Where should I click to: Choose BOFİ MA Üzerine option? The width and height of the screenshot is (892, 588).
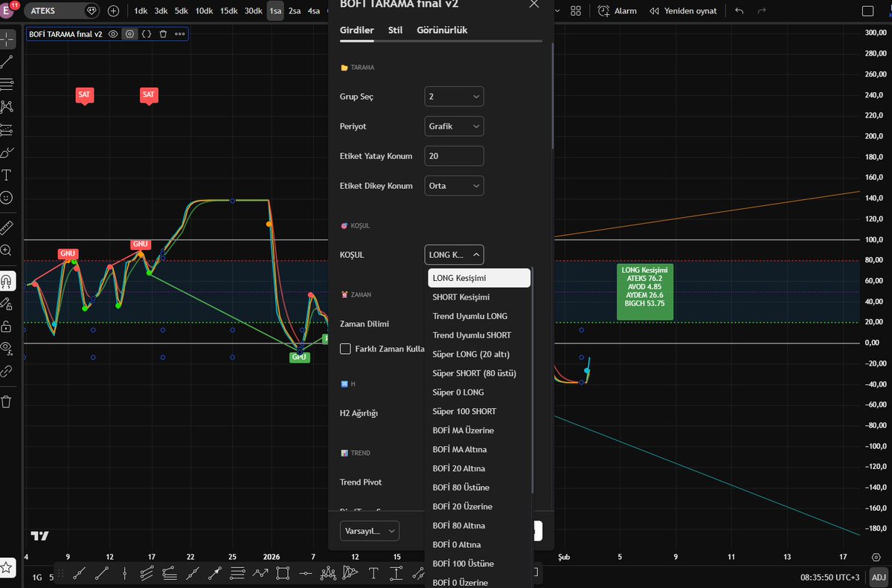pyautogui.click(x=479, y=430)
